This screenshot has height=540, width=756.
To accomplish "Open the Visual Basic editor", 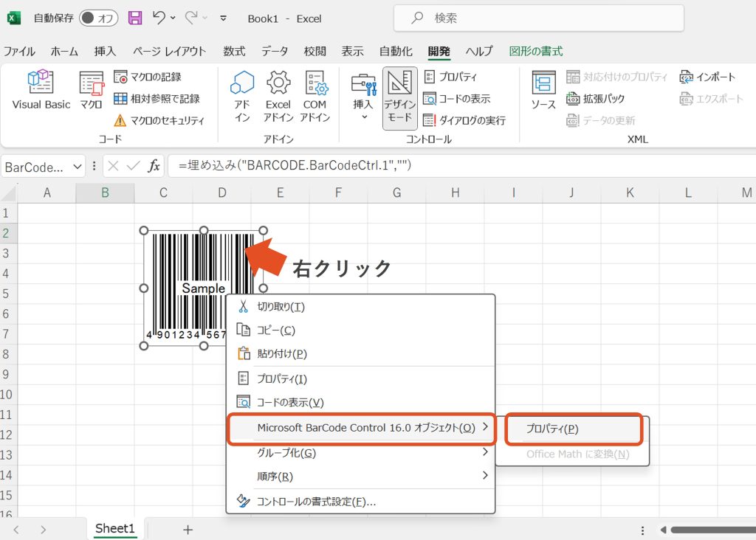I will point(41,90).
